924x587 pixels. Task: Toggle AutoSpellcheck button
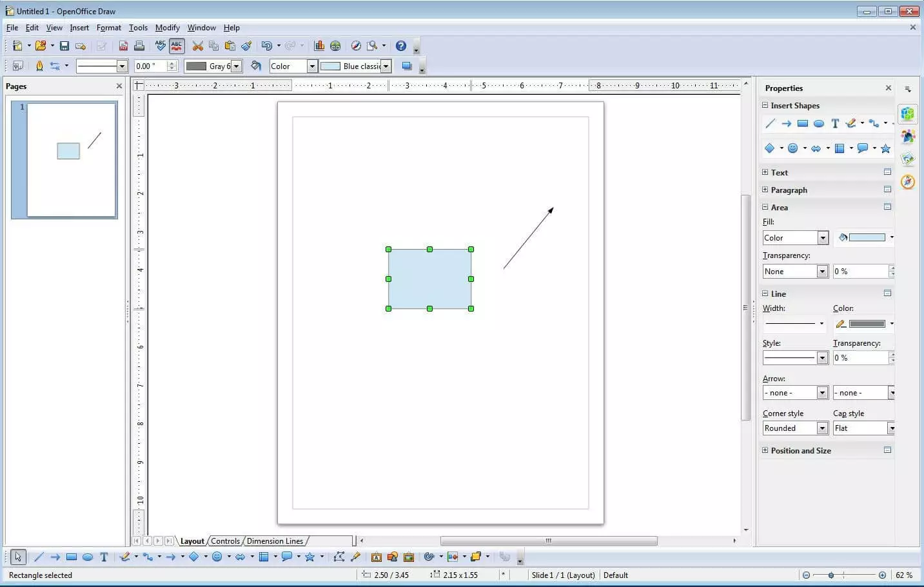[177, 46]
